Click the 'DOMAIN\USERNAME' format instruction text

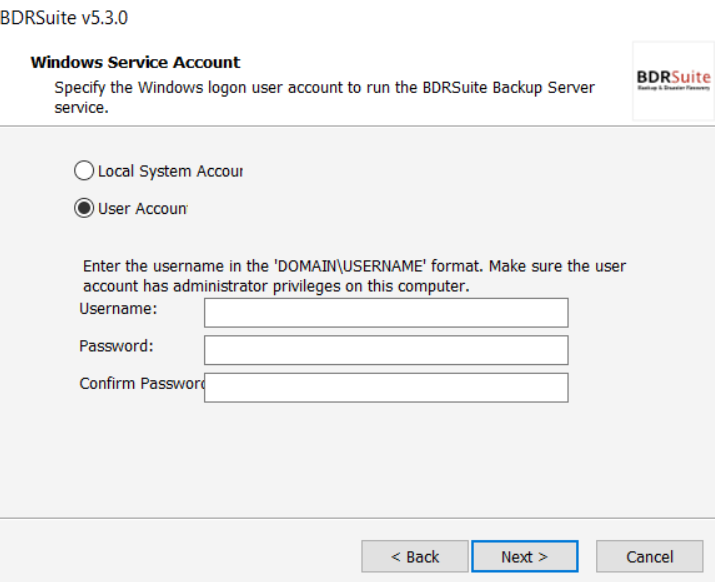tap(354, 276)
